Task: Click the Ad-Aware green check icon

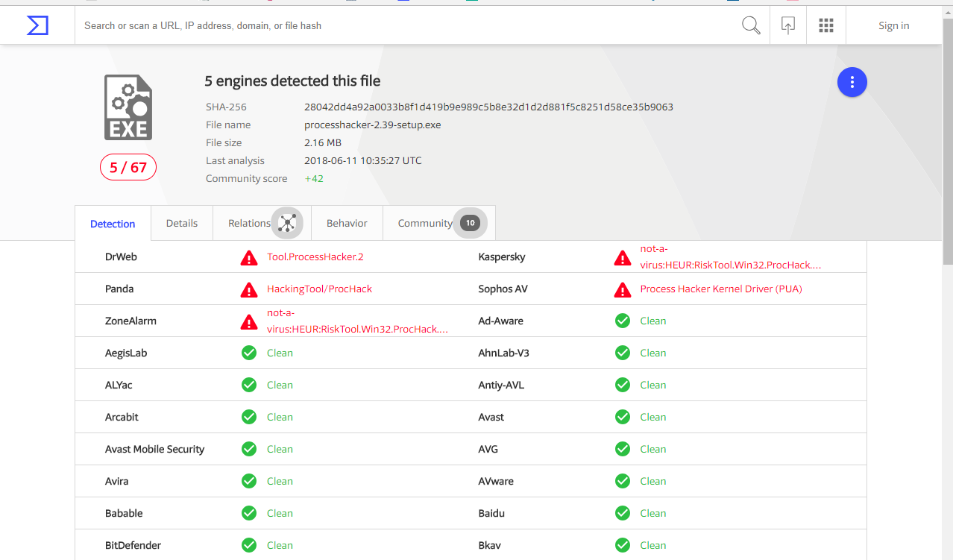Action: point(623,321)
